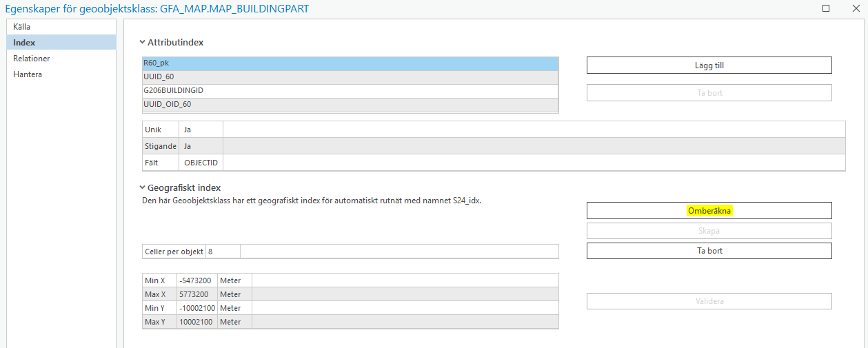This screenshot has height=348, width=868.
Task: Collapse the Geografiskt index section chevron
Action: [142, 187]
